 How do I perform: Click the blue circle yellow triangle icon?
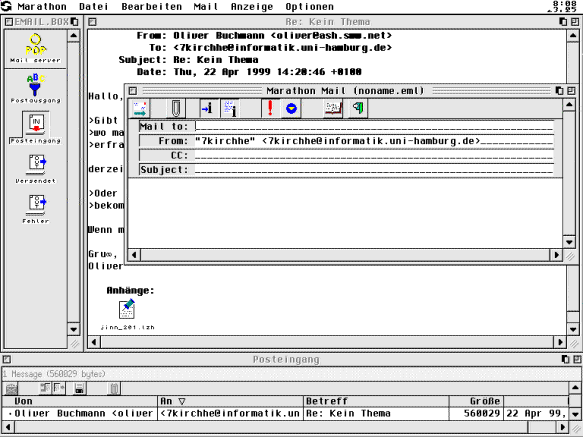coord(291,109)
